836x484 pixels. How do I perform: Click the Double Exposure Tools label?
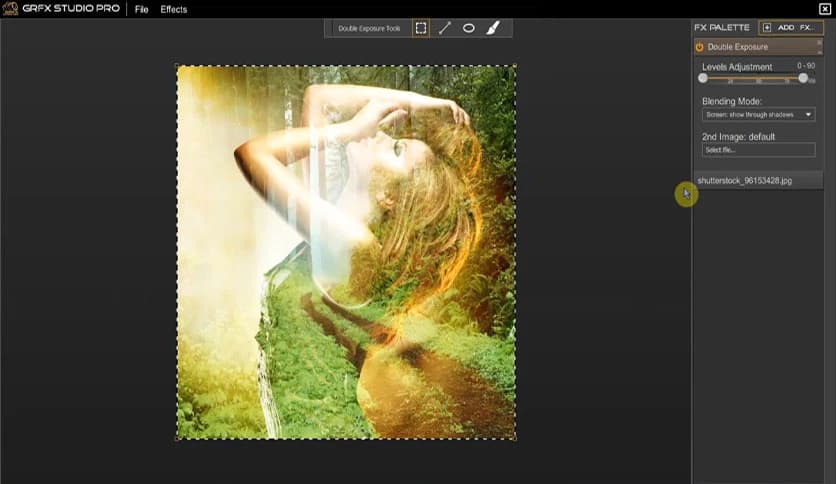[369, 29]
